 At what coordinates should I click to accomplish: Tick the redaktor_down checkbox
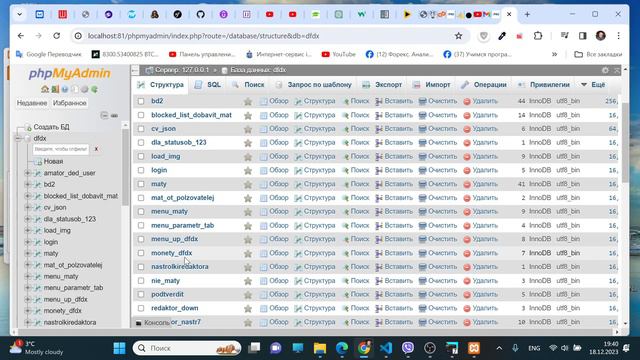[141, 308]
